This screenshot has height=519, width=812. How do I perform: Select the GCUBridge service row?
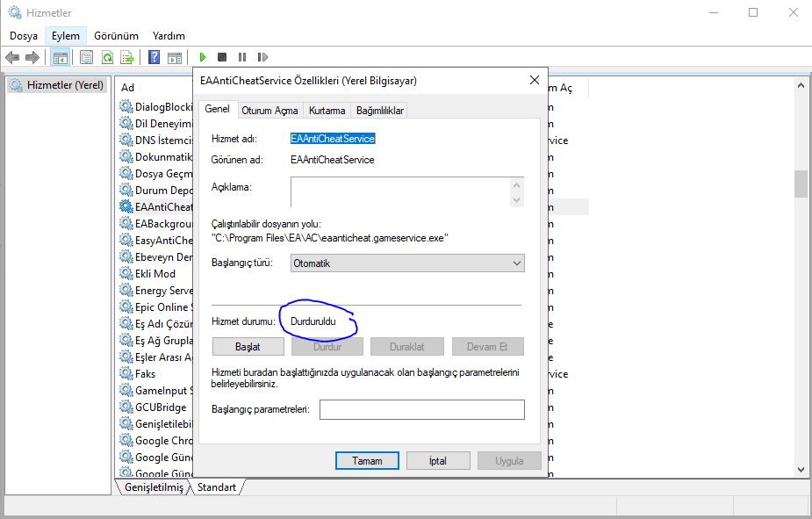[x=156, y=407]
